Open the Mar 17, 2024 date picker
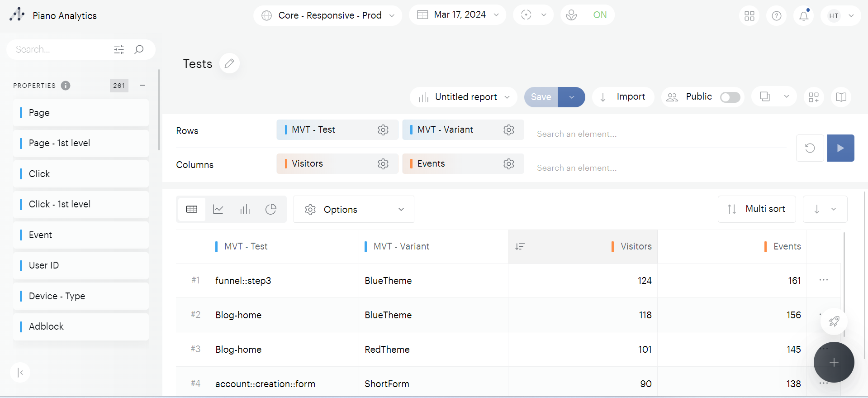Viewport: 868px width, 398px height. point(457,15)
